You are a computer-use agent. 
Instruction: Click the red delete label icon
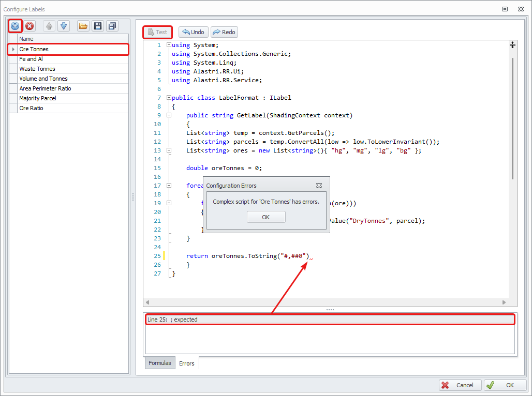pyautogui.click(x=29, y=26)
